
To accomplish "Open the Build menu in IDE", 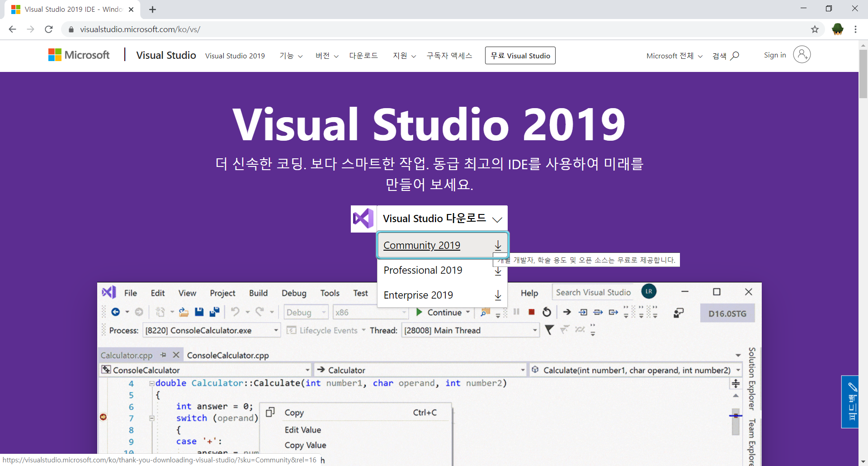I will pyautogui.click(x=258, y=293).
